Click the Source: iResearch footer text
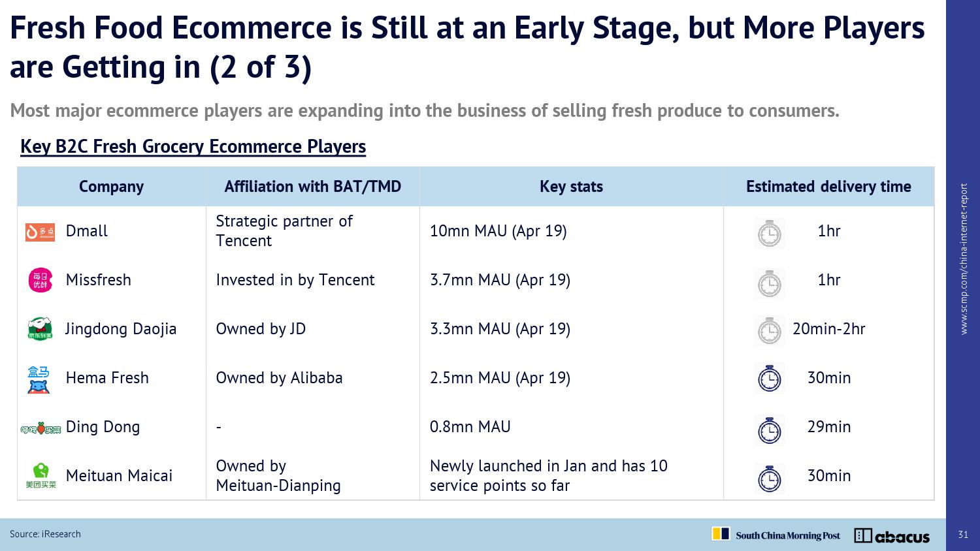This screenshot has height=551, width=980. 45,534
